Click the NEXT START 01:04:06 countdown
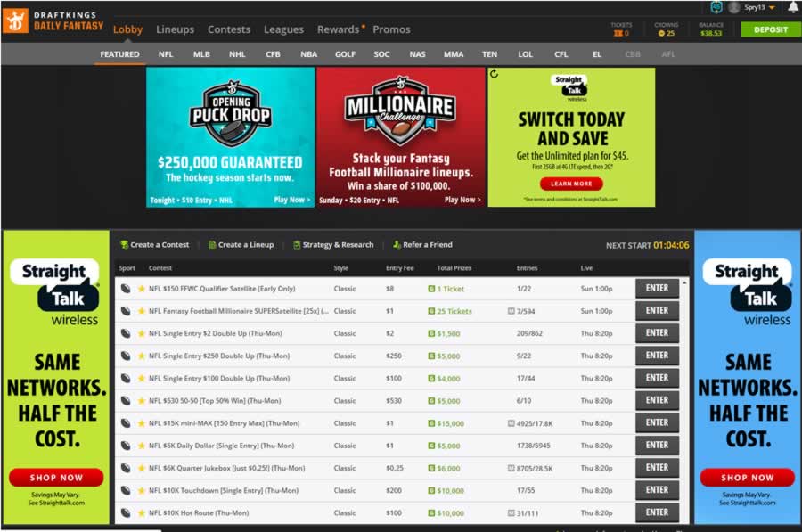This screenshot has height=532, width=802. (x=647, y=246)
